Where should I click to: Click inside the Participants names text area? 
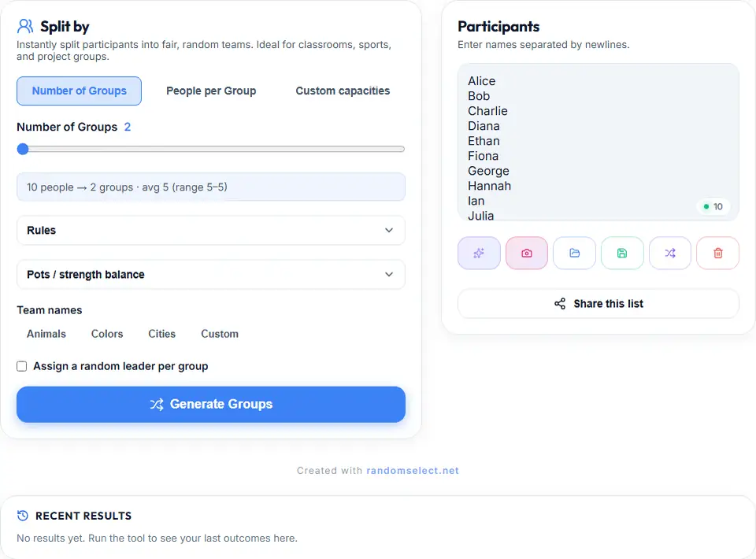click(x=598, y=143)
